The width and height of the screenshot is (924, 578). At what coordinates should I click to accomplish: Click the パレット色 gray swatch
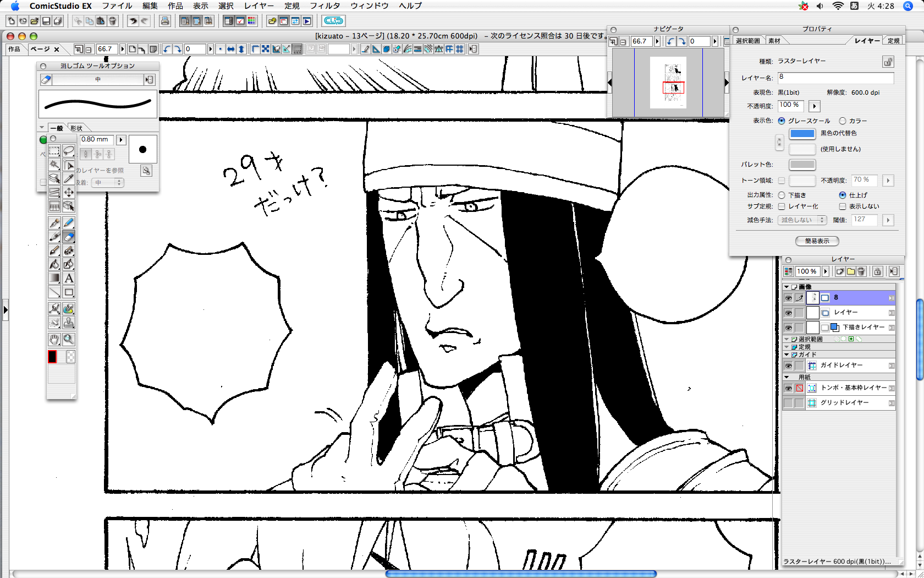pos(802,165)
